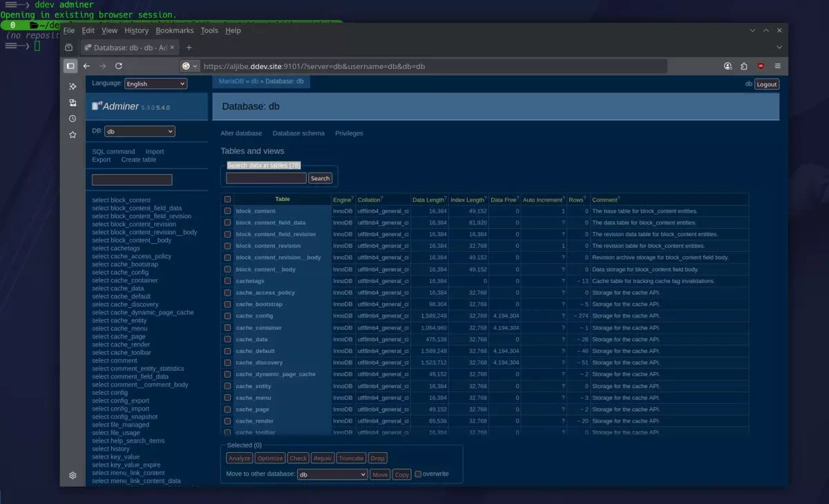This screenshot has width=829, height=504.
Task: Open the Privileges link
Action: click(x=349, y=133)
